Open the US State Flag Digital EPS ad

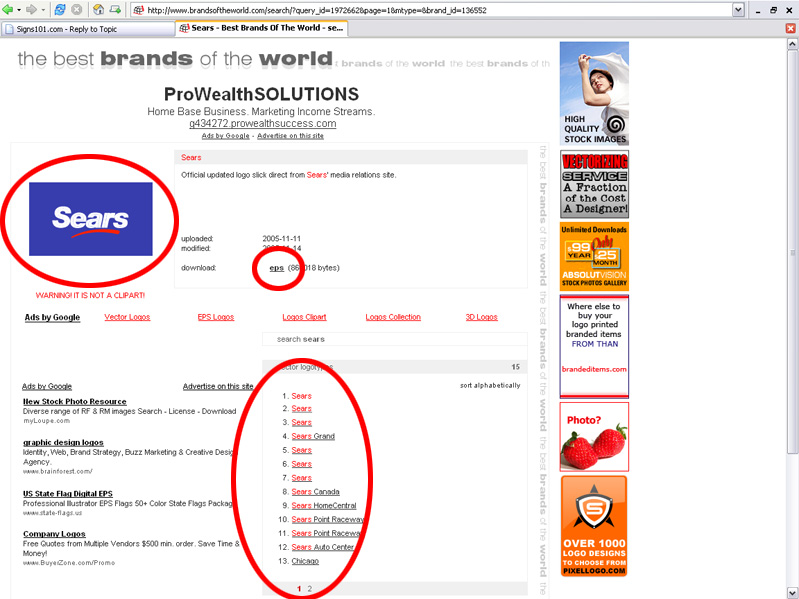tap(68, 494)
